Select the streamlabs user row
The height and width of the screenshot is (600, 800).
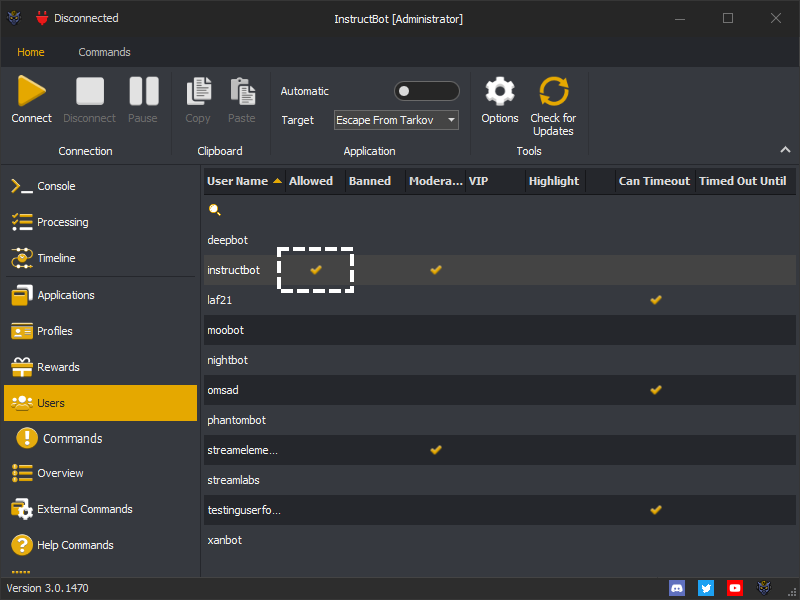click(499, 480)
